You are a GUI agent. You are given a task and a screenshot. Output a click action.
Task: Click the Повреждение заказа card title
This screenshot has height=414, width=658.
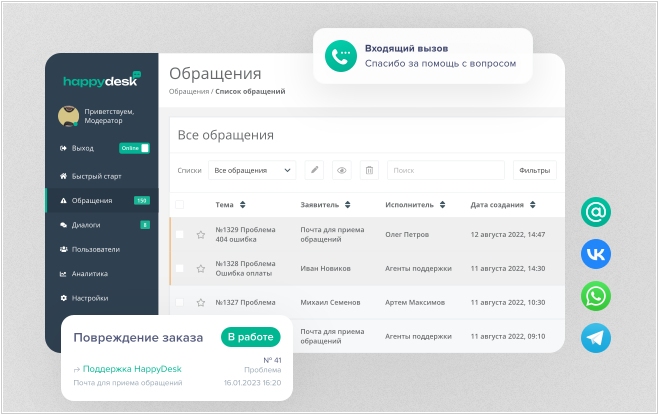tap(138, 338)
